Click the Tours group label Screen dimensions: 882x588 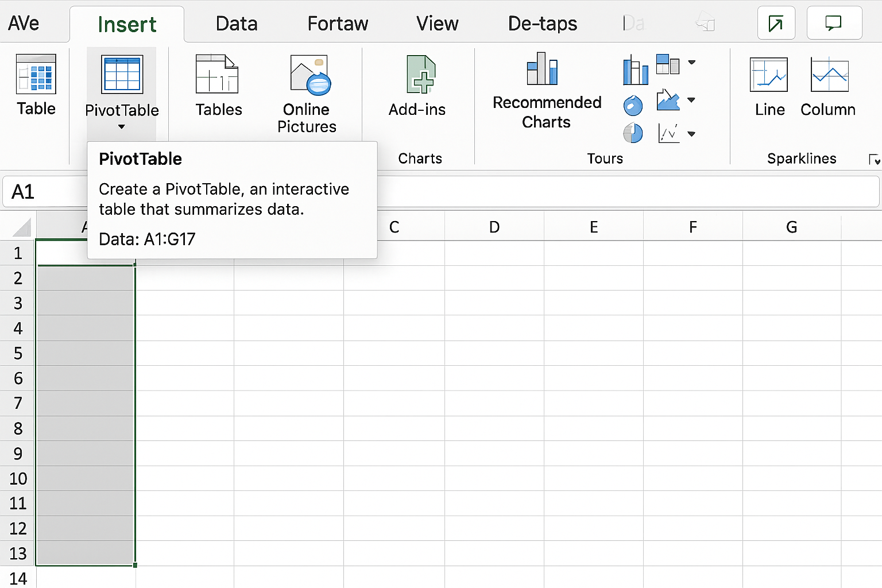(605, 158)
